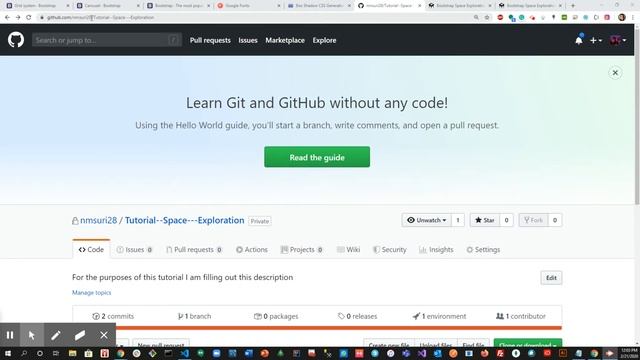Viewport: 640px width, 360px height.
Task: Open the Chrome profile avatar
Action: coord(622,18)
